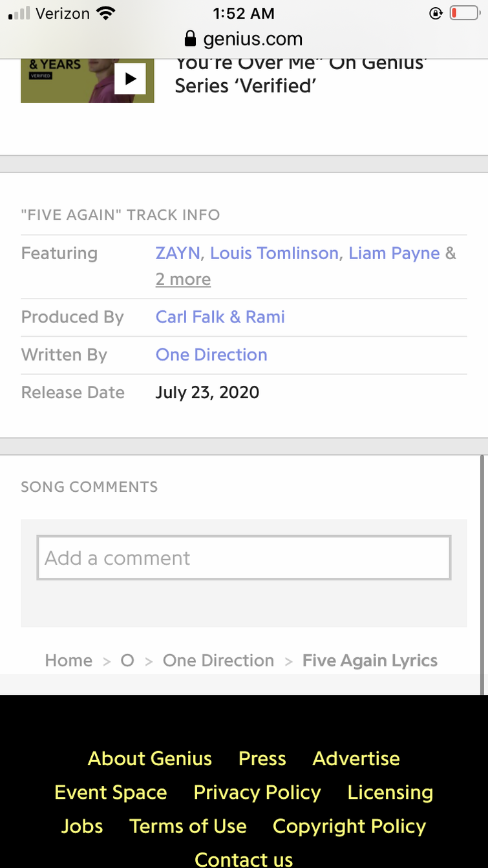Screen dimensions: 488x868
Task: Go to Home in the breadcrumb
Action: 69,661
